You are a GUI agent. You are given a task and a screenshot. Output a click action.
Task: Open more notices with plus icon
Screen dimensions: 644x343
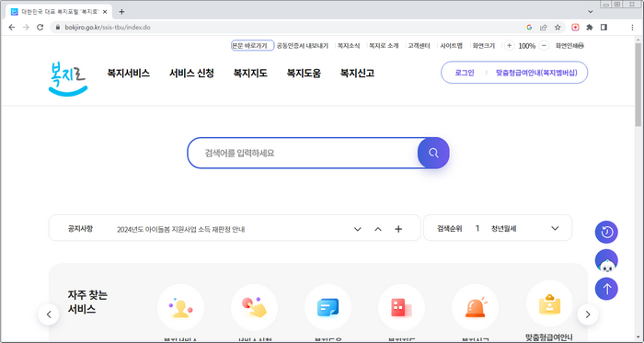[x=398, y=229]
